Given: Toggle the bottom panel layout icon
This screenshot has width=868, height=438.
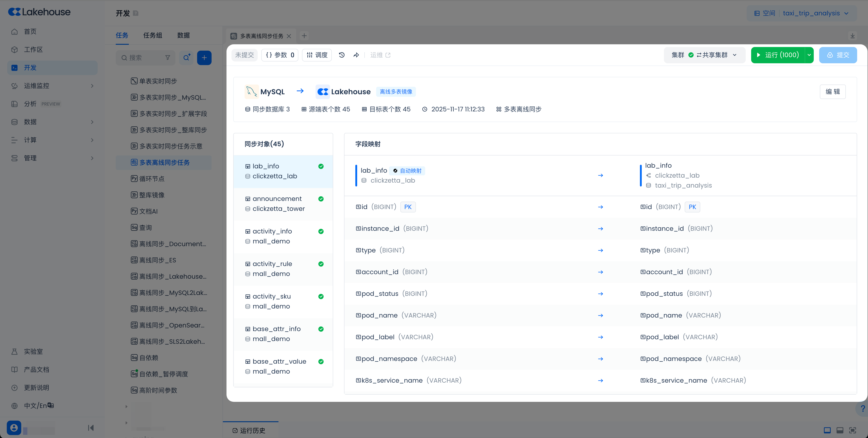Looking at the screenshot, I should 840,430.
